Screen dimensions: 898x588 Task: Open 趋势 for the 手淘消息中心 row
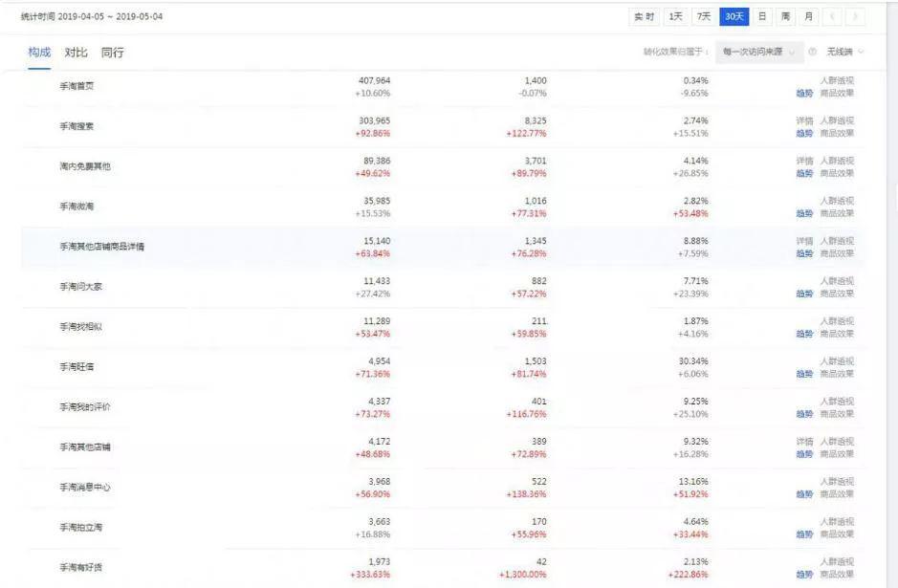click(804, 494)
